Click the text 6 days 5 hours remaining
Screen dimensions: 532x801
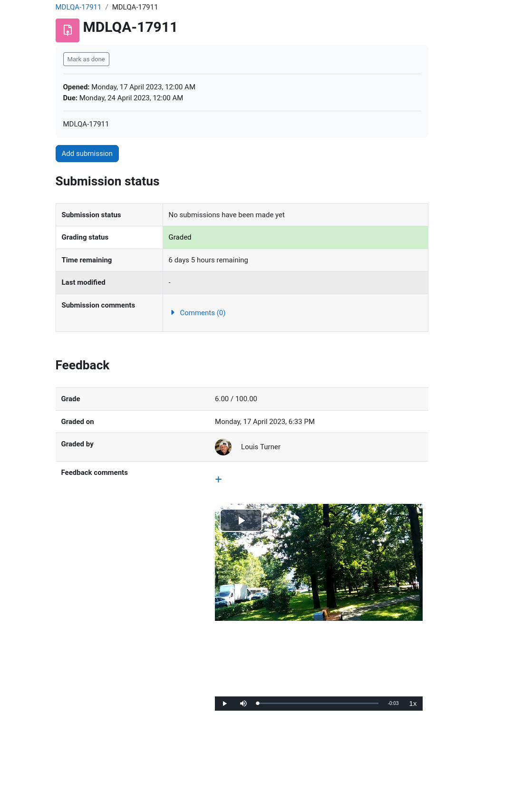coord(208,260)
